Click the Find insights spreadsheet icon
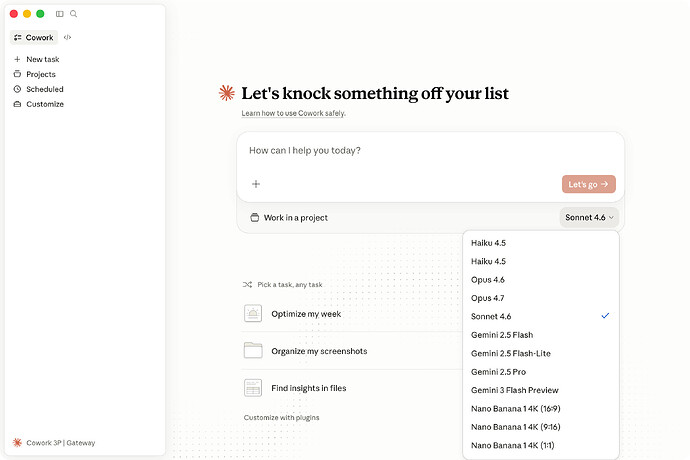The height and width of the screenshot is (460, 690). pos(253,388)
